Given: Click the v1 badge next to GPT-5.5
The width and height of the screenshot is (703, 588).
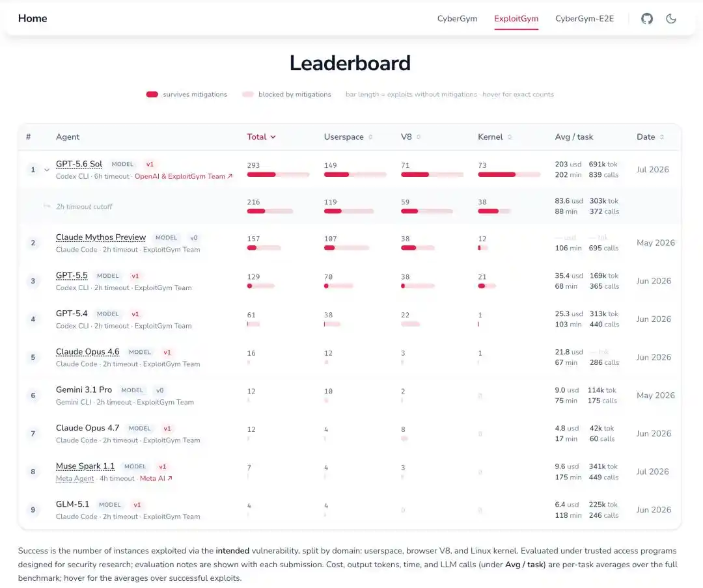Looking at the screenshot, I should 135,276.
